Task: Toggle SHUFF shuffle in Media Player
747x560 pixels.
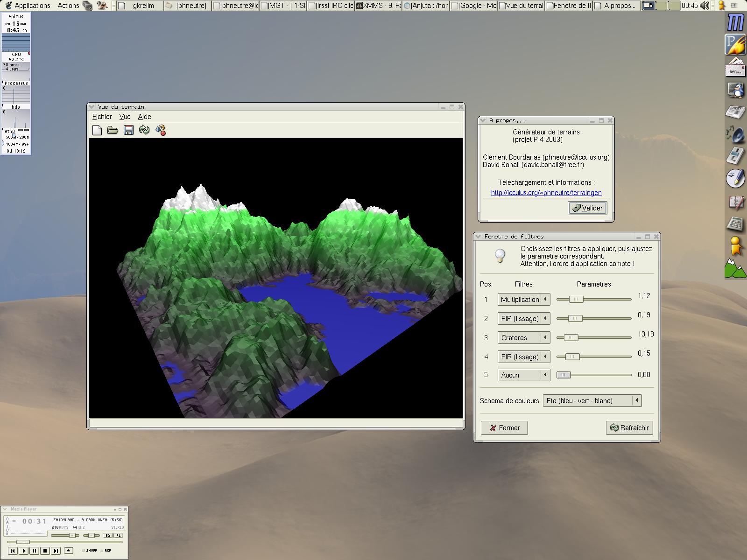Action: [x=89, y=551]
